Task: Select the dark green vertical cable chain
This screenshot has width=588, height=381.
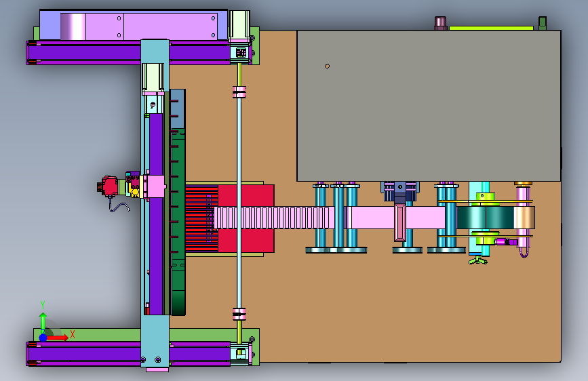Action: 178,221
